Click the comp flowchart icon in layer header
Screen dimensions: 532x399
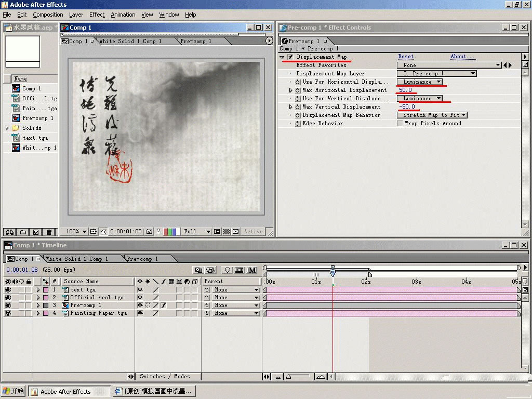coord(45,282)
